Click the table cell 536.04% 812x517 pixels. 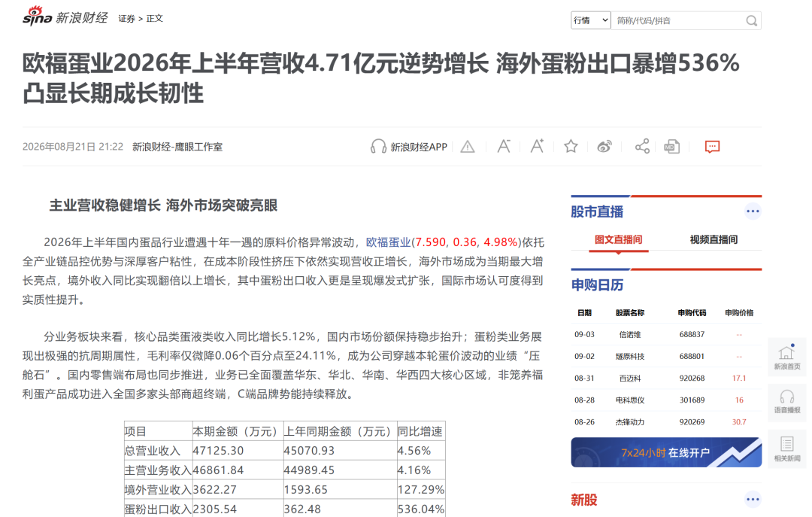pos(420,509)
